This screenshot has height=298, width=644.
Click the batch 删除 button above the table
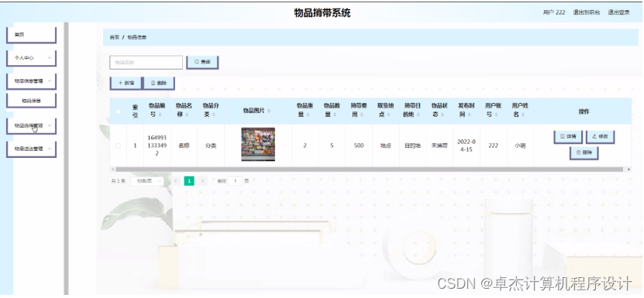point(159,83)
